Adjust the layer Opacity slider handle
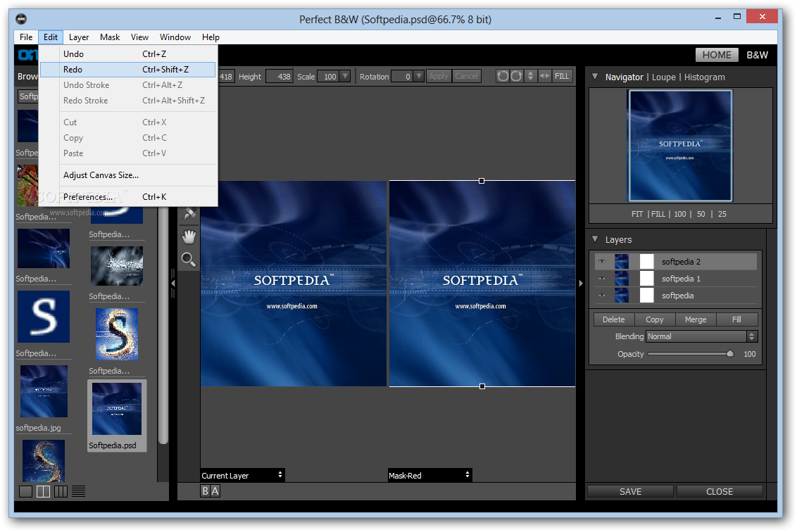Viewport: 797px width, 532px height. click(x=730, y=354)
